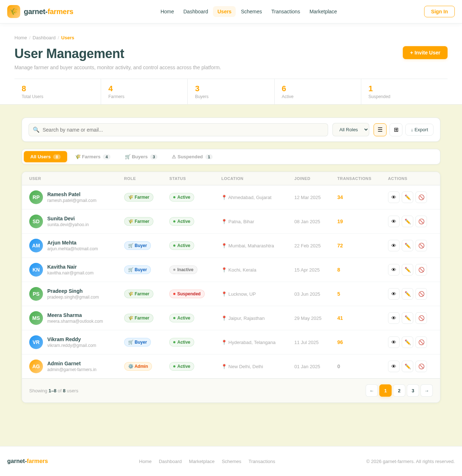Edit Pradeep Singh pencil icon
This screenshot has height=476, width=462.
pos(407,294)
